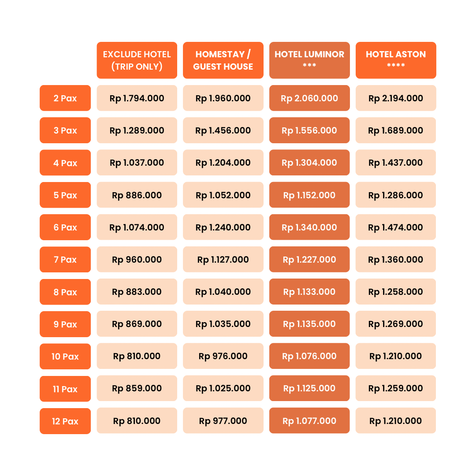This screenshot has height=476, width=476.
Task: Select the Rp 1.689.000 Aston price
Action: 396,130
